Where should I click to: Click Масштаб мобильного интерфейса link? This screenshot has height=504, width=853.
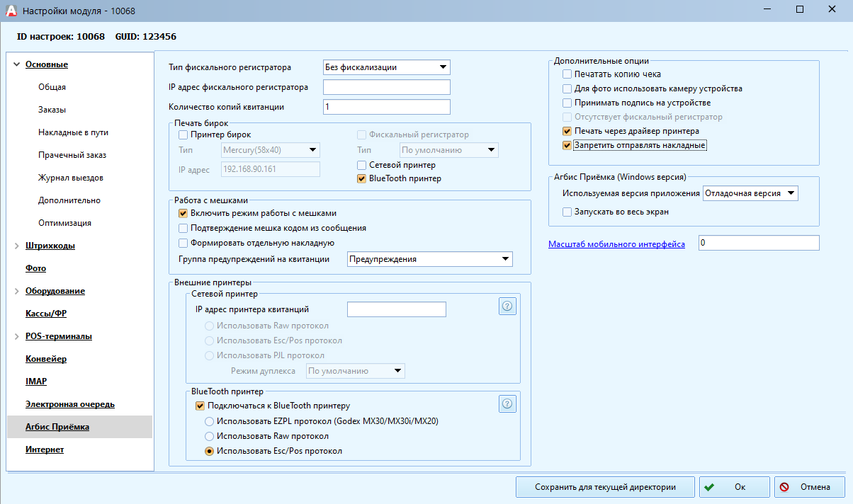click(616, 244)
